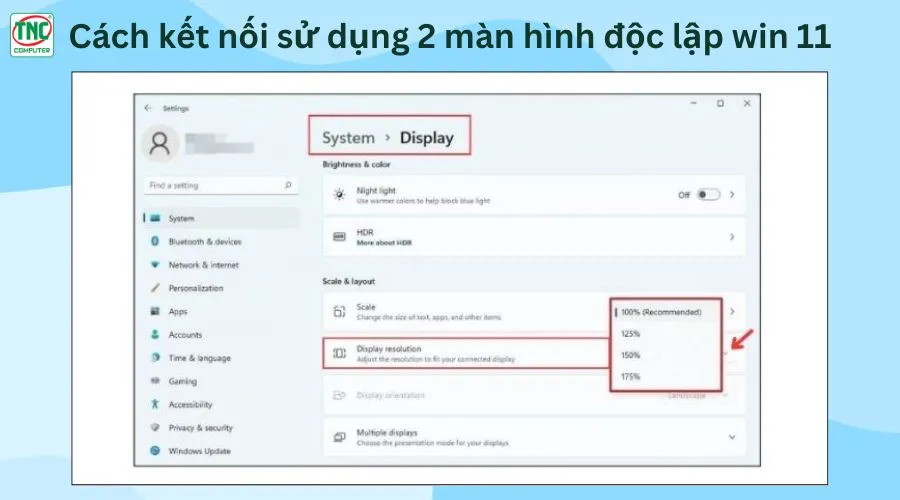This screenshot has width=900, height=500.
Task: Maximize the Settings window
Action: click(x=720, y=103)
